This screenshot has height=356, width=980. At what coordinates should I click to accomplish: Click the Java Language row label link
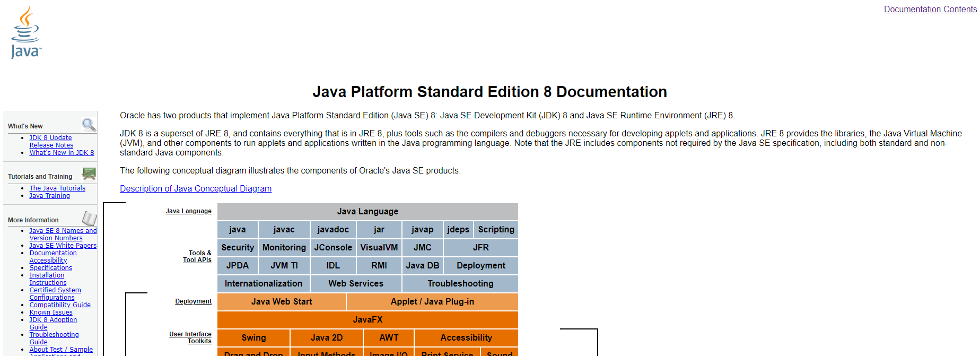(x=188, y=211)
